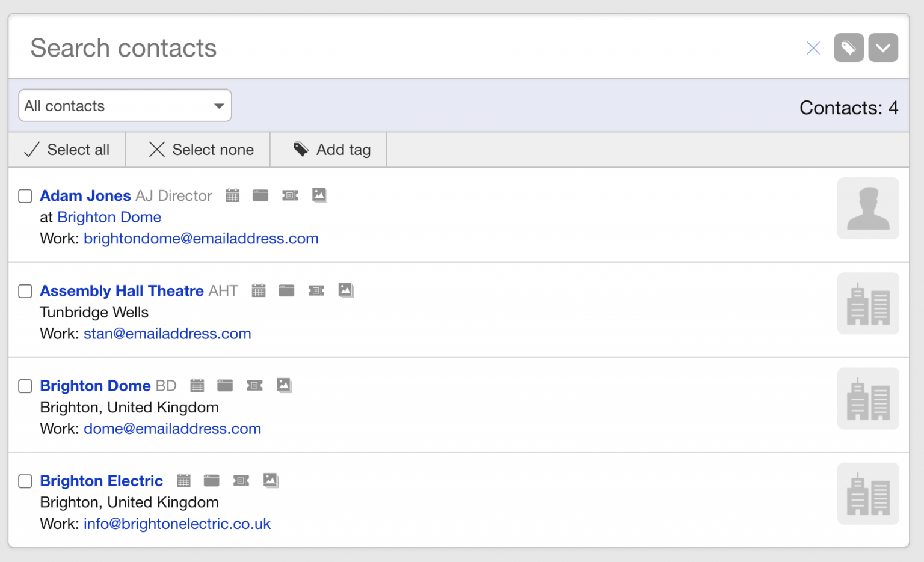Clear the search using the blue X

click(x=813, y=47)
